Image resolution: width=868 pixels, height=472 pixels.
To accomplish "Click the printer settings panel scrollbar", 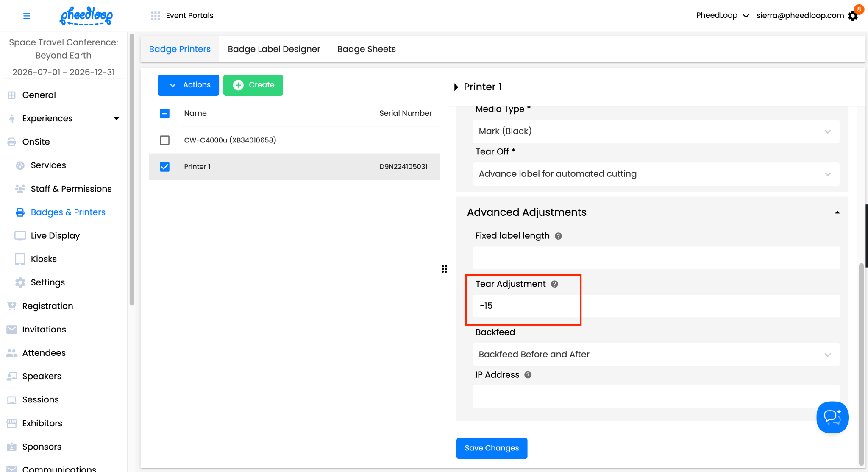I will tap(861, 365).
